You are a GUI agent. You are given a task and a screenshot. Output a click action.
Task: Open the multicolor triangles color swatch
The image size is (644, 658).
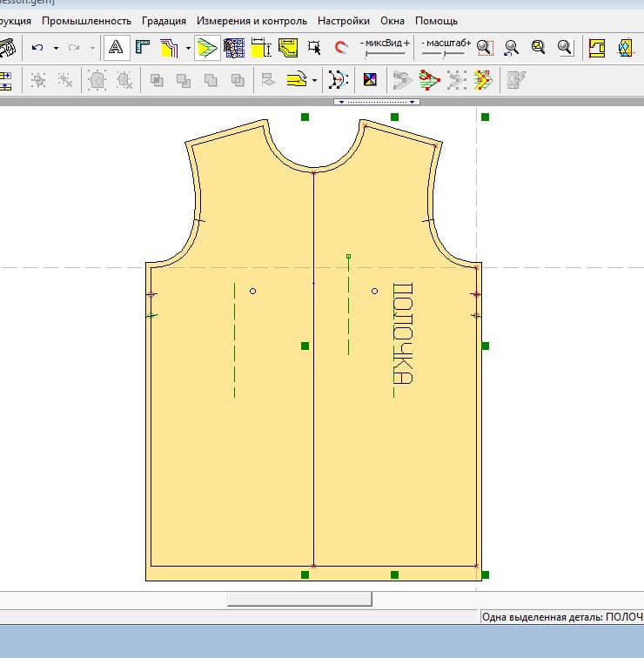[370, 80]
